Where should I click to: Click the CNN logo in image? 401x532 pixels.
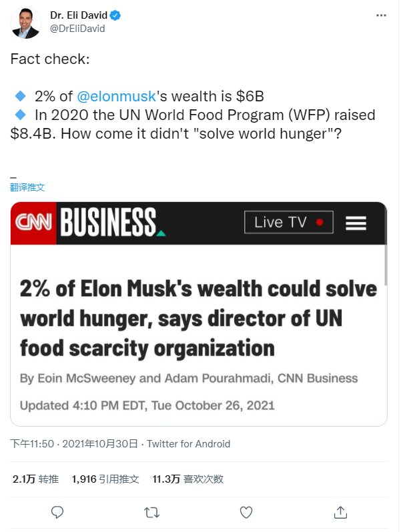tap(33, 223)
